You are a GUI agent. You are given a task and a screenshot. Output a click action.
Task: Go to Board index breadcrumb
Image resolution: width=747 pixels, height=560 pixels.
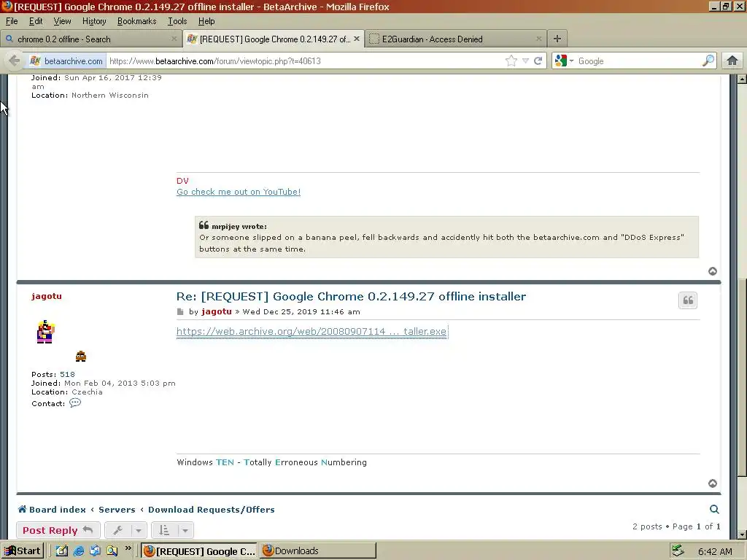(52, 510)
